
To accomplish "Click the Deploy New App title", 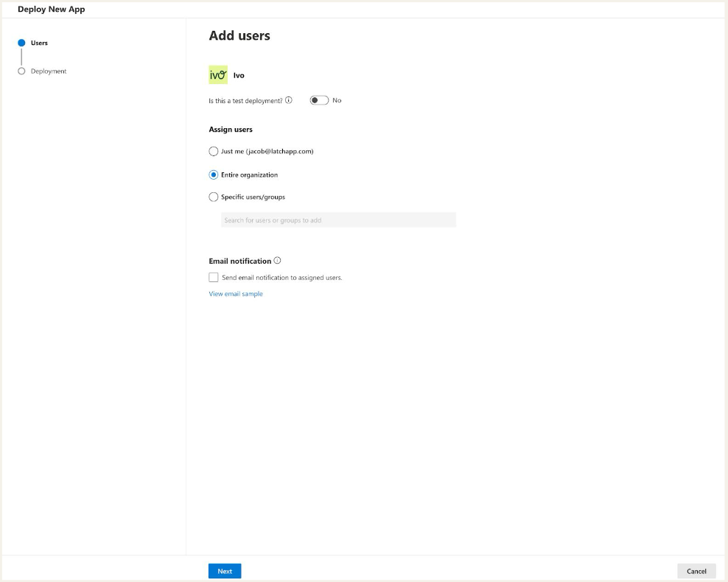I will tap(52, 10).
